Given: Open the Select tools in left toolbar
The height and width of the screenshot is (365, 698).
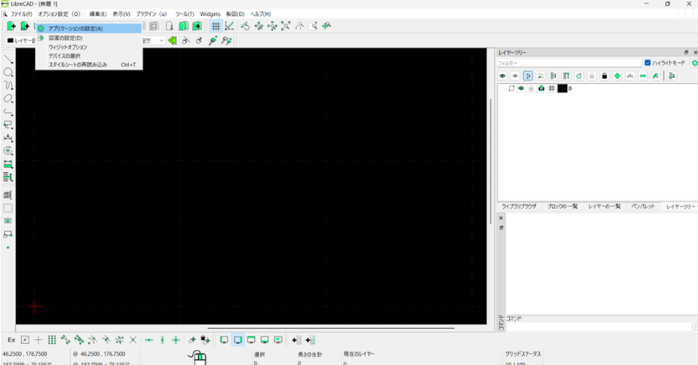Looking at the screenshot, I should [8, 125].
